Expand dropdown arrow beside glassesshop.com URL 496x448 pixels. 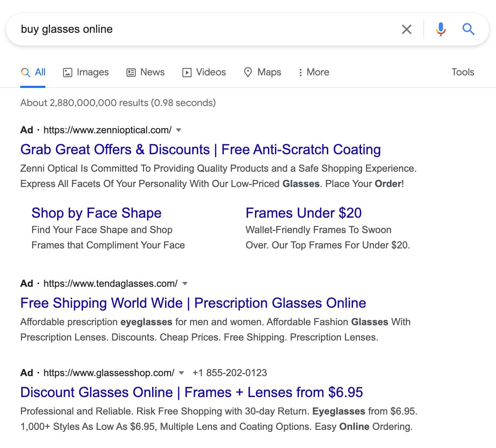181,373
